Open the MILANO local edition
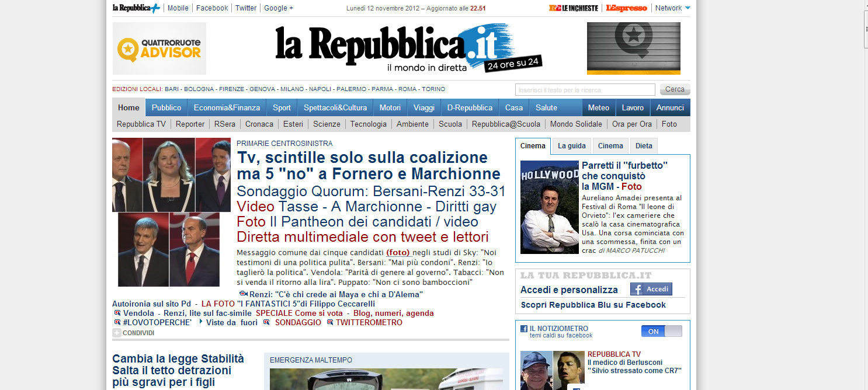 (x=292, y=89)
